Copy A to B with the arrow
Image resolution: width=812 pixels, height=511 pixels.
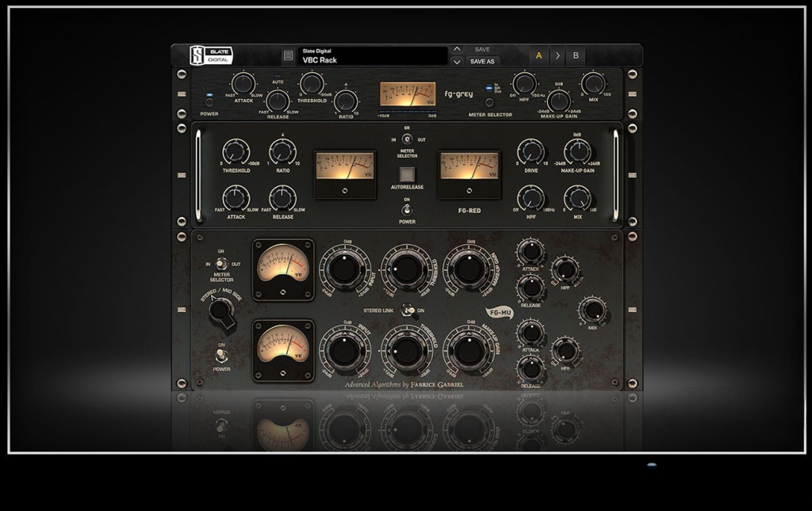point(557,56)
